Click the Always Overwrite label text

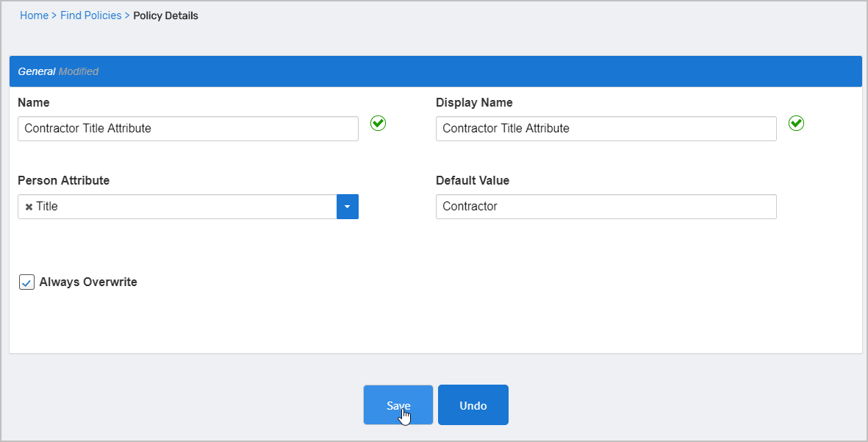(x=88, y=282)
